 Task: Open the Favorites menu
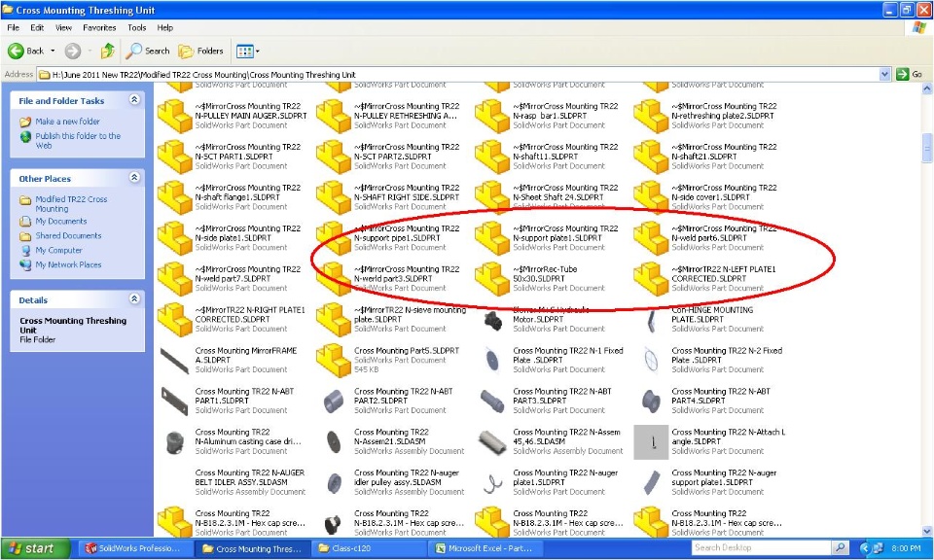coord(99,27)
